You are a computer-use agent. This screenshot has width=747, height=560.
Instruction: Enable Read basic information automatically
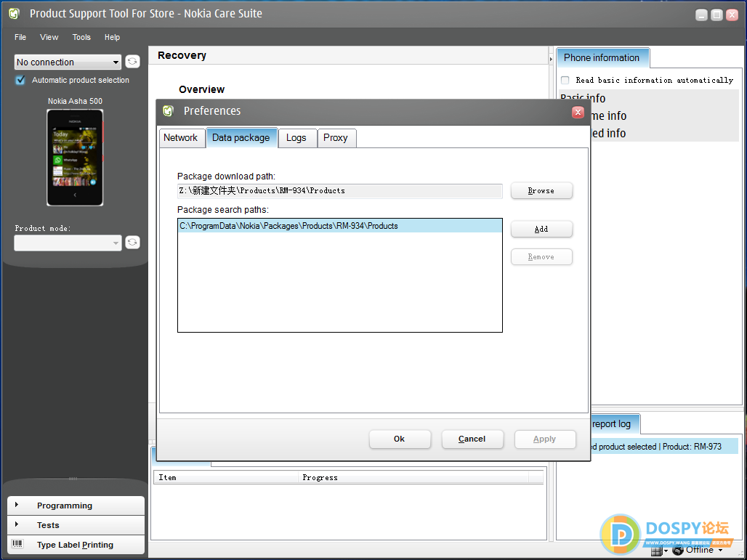point(565,80)
